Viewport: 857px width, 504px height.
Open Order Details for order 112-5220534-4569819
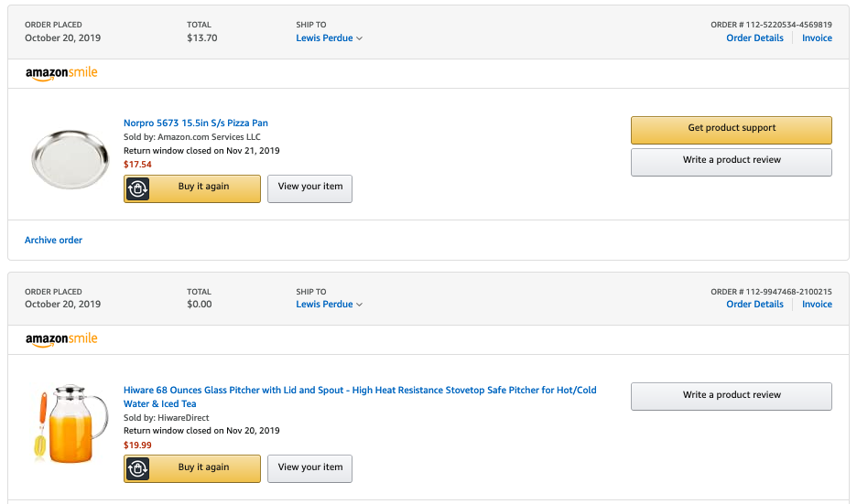(x=754, y=38)
